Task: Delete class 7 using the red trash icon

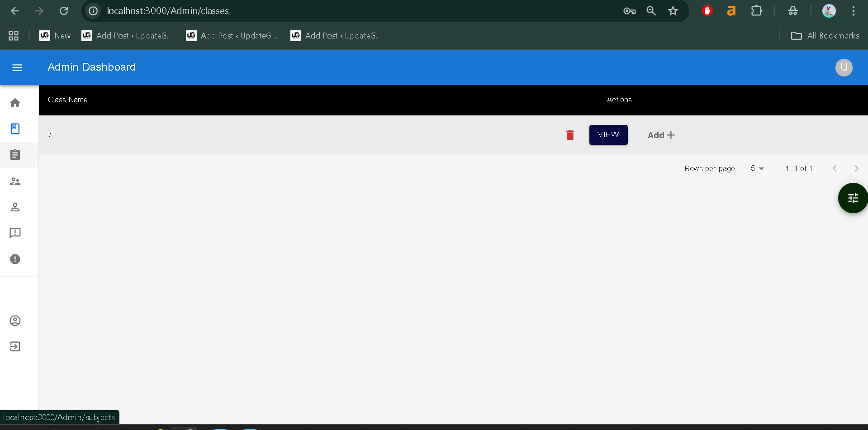Action: pos(569,134)
